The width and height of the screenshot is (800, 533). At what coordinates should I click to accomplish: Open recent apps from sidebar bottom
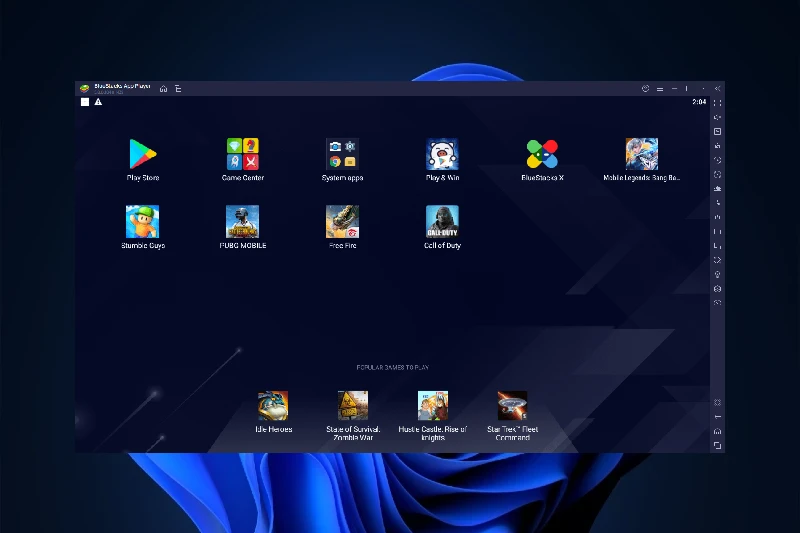click(717, 445)
